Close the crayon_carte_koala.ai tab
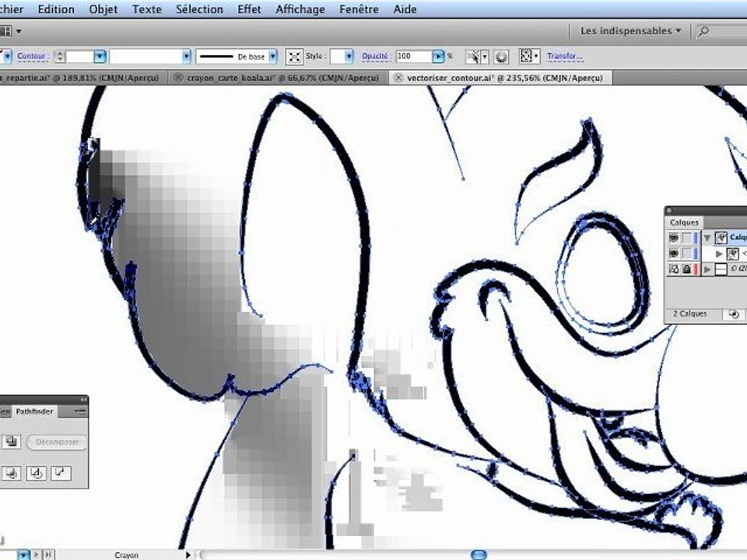Image resolution: width=747 pixels, height=560 pixels. click(177, 78)
